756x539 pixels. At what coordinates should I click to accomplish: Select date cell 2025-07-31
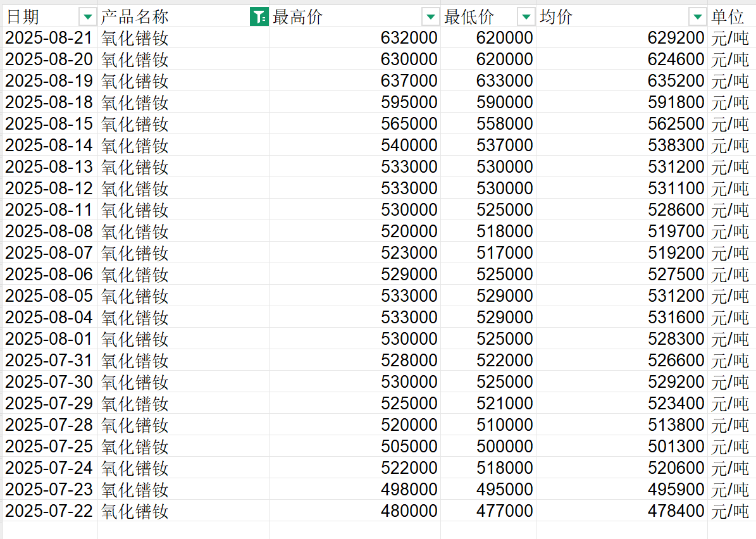(x=49, y=360)
